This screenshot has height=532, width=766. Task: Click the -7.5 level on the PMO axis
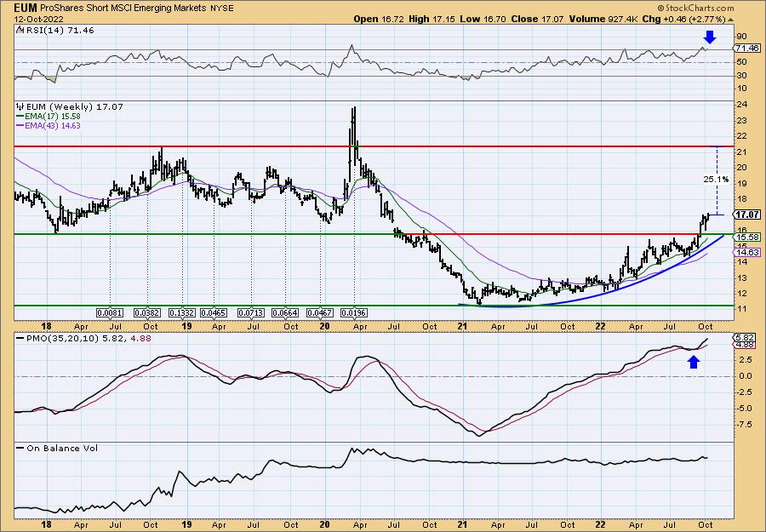coord(745,425)
